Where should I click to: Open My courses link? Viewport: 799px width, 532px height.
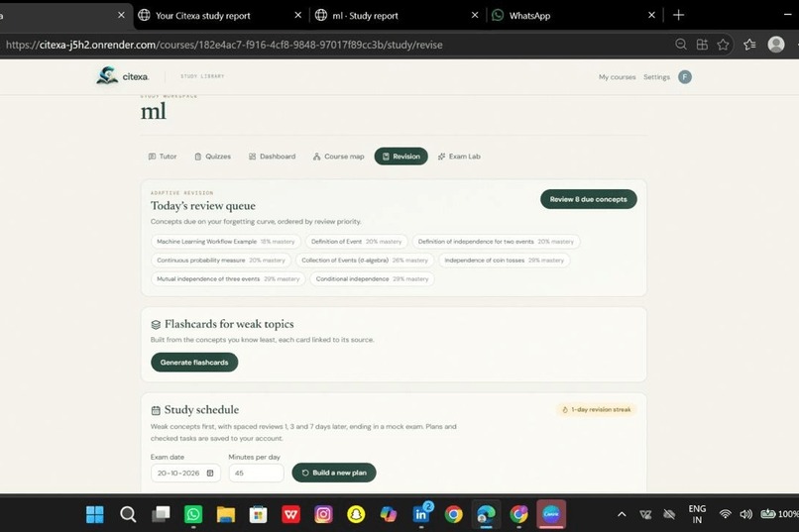(x=617, y=77)
